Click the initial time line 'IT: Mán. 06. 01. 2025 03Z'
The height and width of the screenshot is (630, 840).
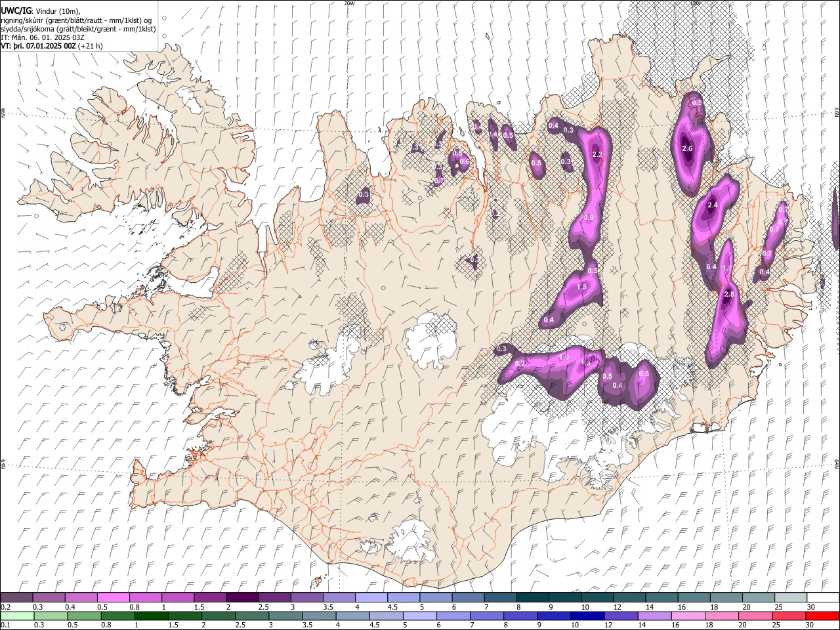coord(42,37)
